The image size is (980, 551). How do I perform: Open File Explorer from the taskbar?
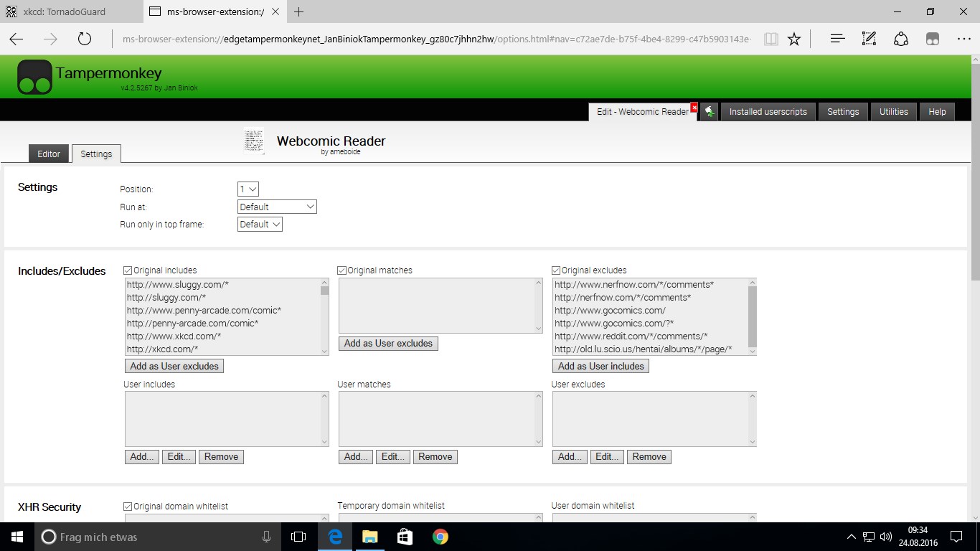[x=370, y=537]
